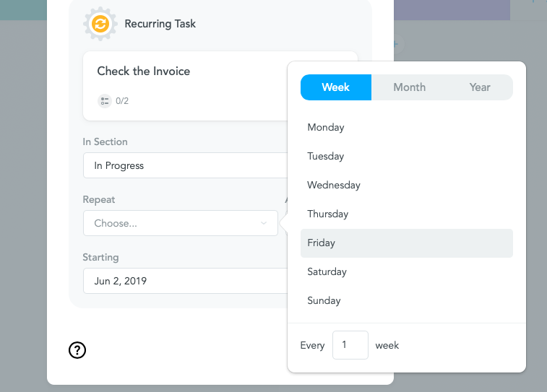This screenshot has width=547, height=392.
Task: Switch to the Year tab
Action: [x=480, y=87]
